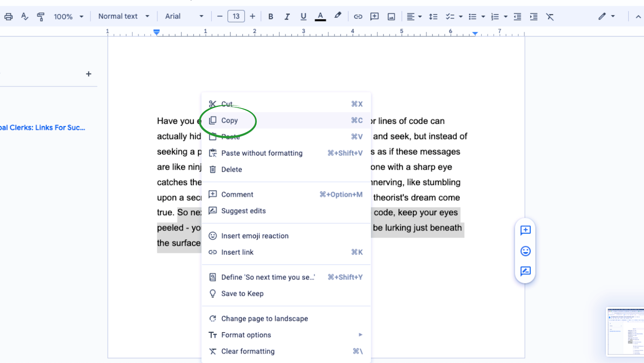644x363 pixels.
Task: Click the scissors icon beside Cut
Action: tap(213, 104)
